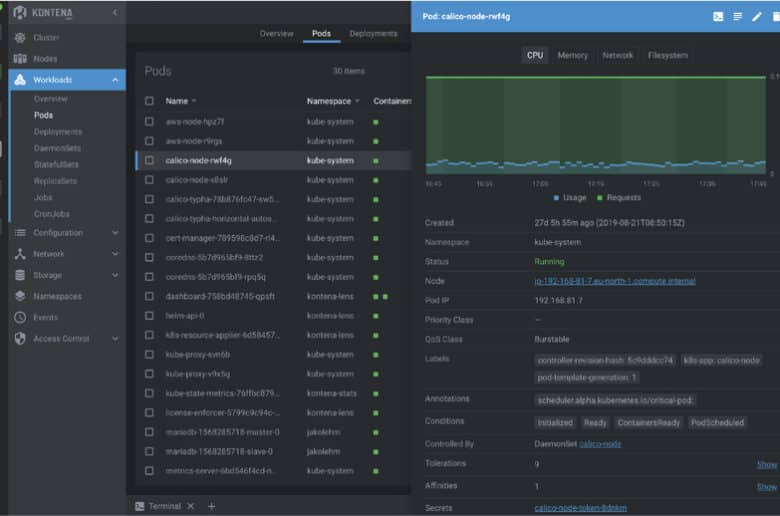Click second container status dot for dashboard pod
Image resolution: width=780 pixels, height=516 pixels.
pos(385,297)
